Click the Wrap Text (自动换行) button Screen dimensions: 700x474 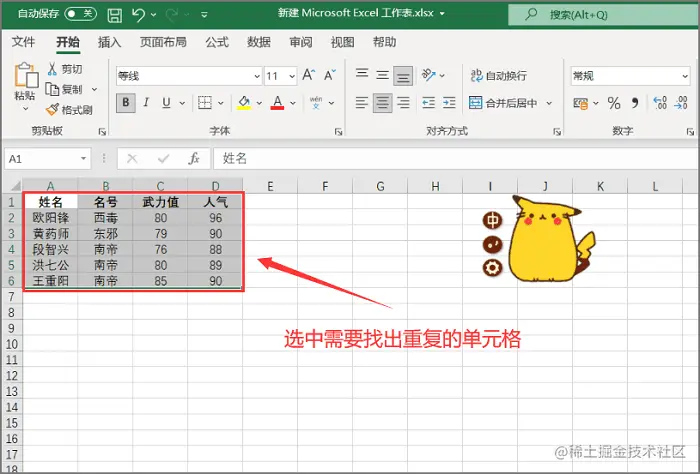point(499,75)
